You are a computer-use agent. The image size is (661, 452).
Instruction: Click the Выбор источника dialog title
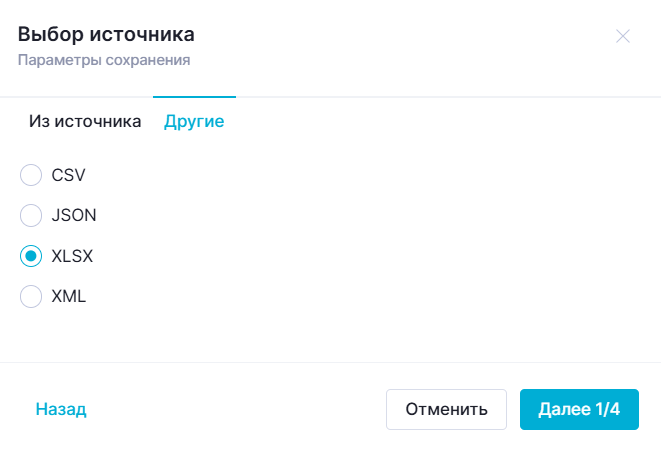(106, 35)
